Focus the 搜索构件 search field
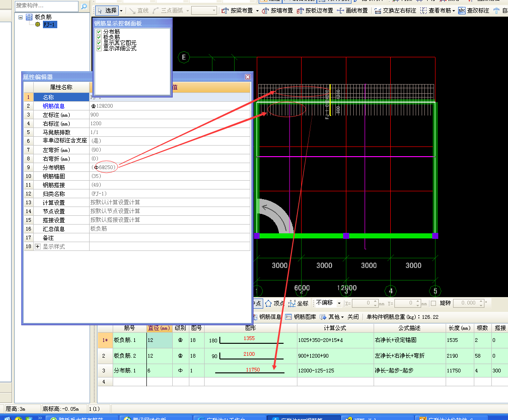 pyautogui.click(x=46, y=6)
